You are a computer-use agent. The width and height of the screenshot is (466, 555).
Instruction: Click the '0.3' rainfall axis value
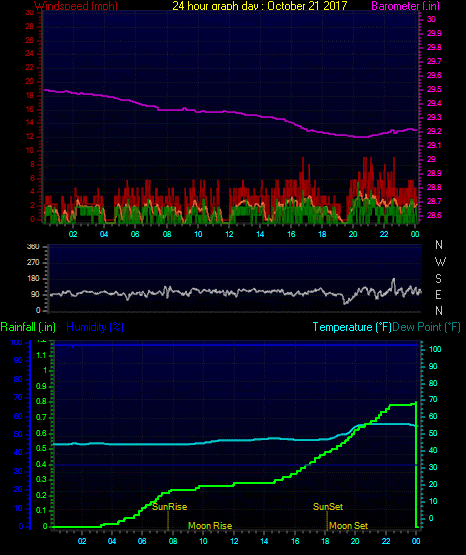tap(41, 479)
